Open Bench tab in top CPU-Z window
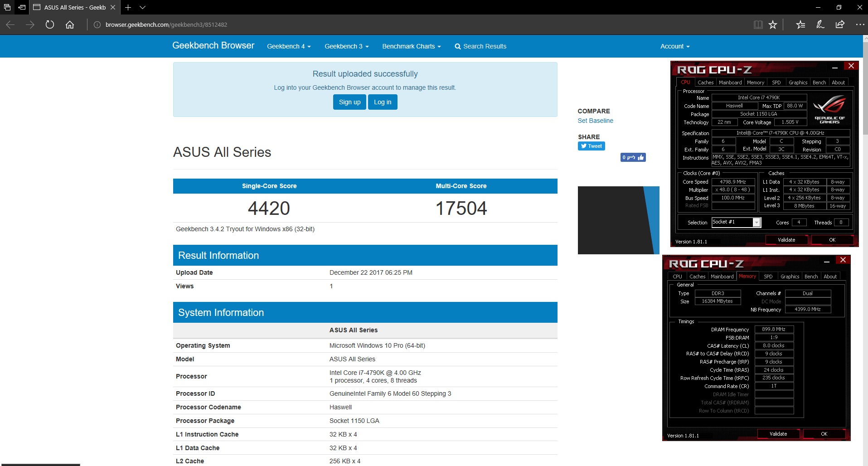 click(819, 83)
